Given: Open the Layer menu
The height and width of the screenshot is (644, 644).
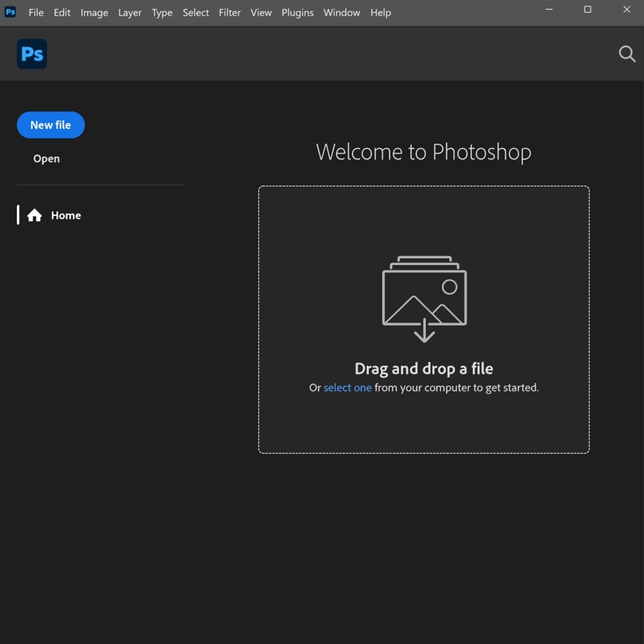Looking at the screenshot, I should (x=130, y=13).
